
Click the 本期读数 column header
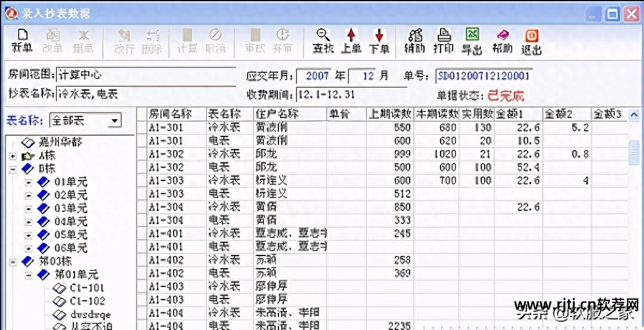click(436, 114)
